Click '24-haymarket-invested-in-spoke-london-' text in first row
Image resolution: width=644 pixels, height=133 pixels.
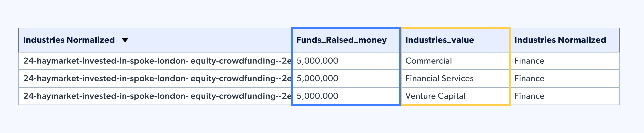[x=106, y=61]
